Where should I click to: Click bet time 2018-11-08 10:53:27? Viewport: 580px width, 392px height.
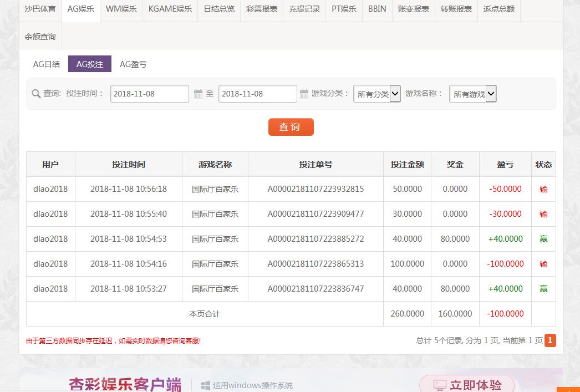pyautogui.click(x=128, y=289)
